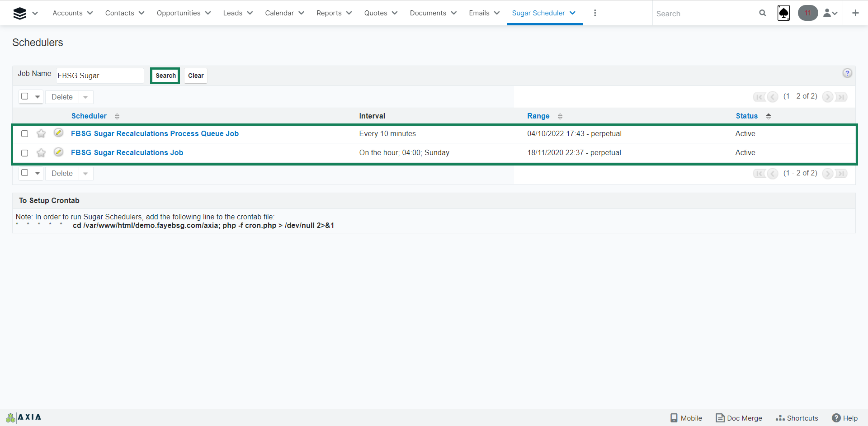Screen dimensions: 868x426
Task: Sort by Status column sort arrow
Action: click(x=769, y=117)
